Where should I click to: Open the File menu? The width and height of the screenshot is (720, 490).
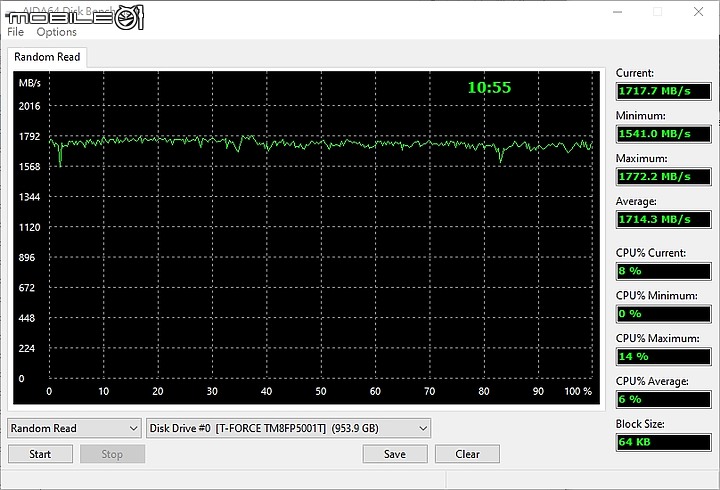[15, 32]
